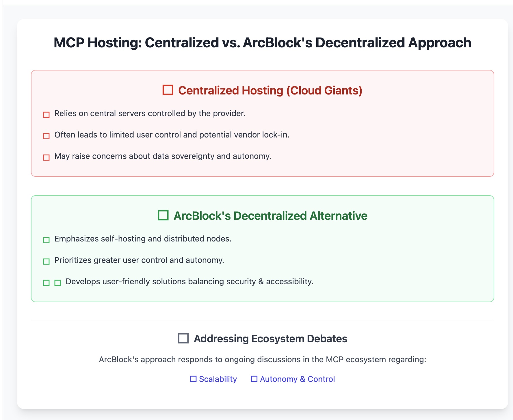Click bullet icon before 'Emphasizes self-hosting'
Image resolution: width=513 pixels, height=420 pixels.
pos(46,240)
